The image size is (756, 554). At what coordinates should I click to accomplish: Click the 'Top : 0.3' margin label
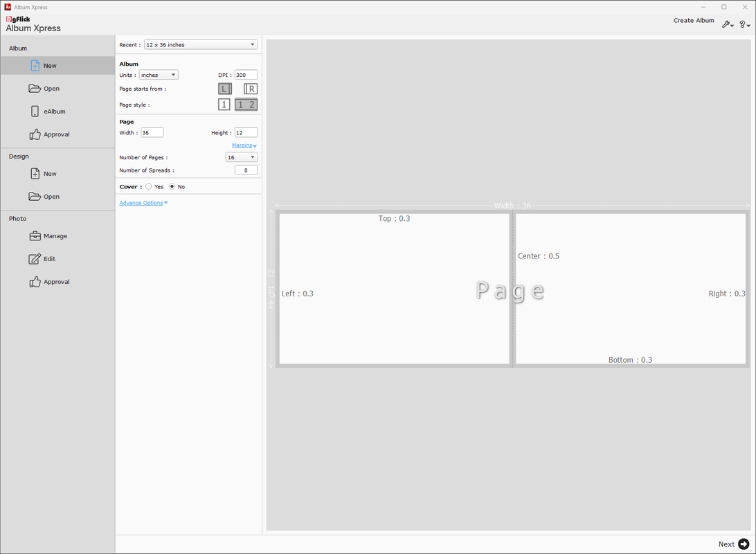[x=394, y=218]
